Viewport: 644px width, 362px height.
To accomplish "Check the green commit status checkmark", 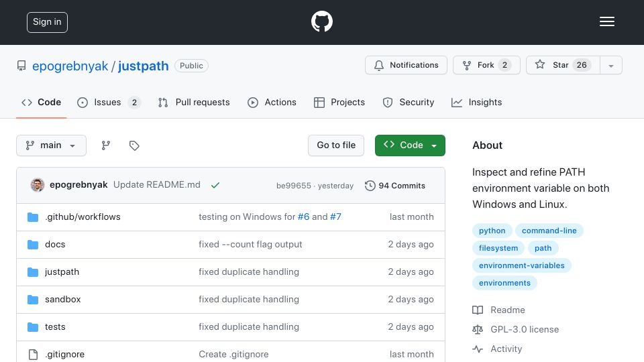I will 215,186.
